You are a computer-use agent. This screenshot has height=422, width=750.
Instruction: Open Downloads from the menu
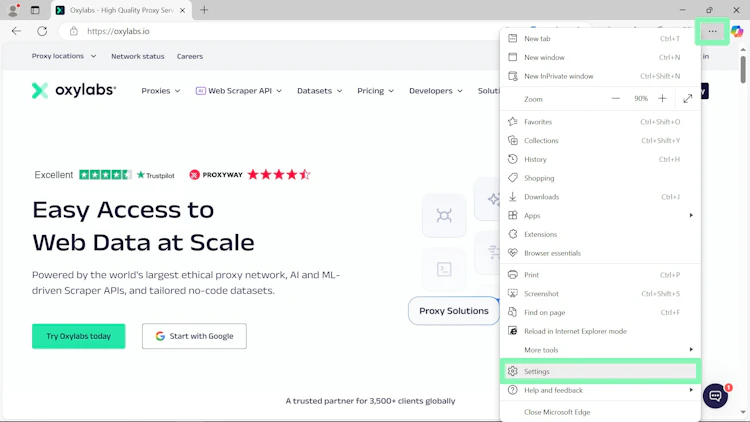[x=600, y=197]
